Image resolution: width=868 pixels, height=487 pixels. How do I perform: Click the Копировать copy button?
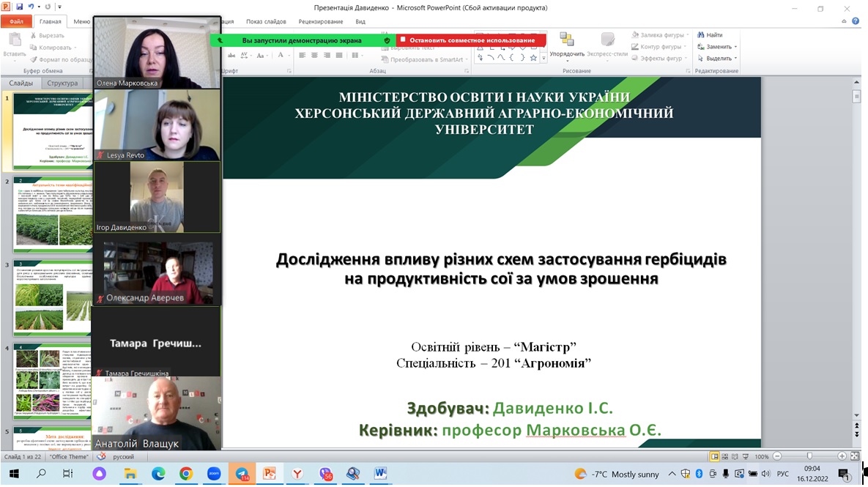tap(53, 47)
